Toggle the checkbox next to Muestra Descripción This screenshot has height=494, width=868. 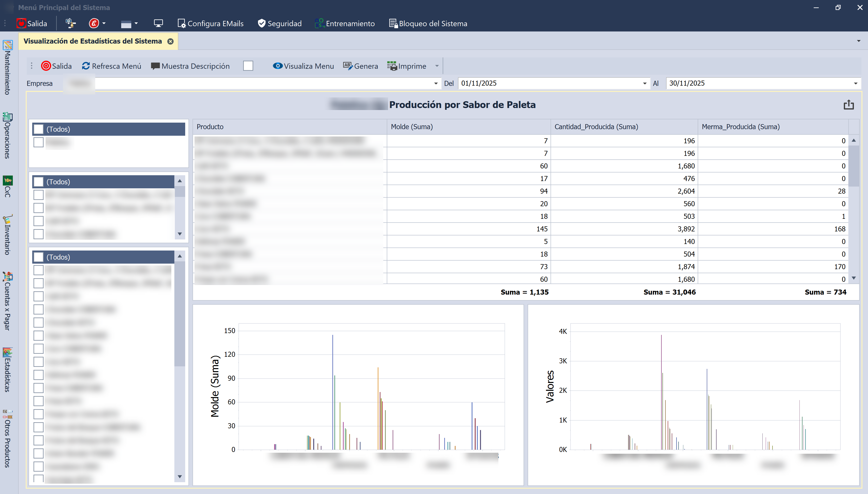(248, 66)
